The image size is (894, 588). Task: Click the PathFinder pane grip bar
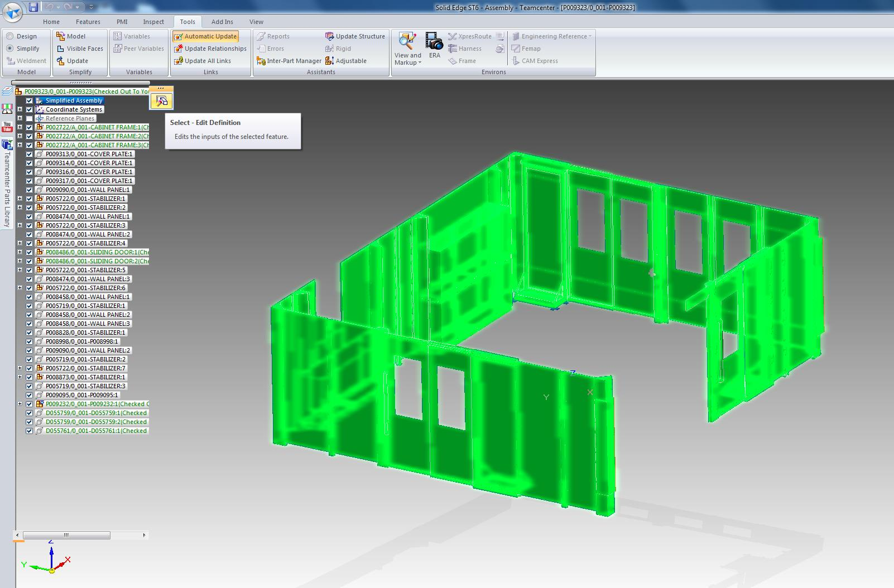[80, 83]
